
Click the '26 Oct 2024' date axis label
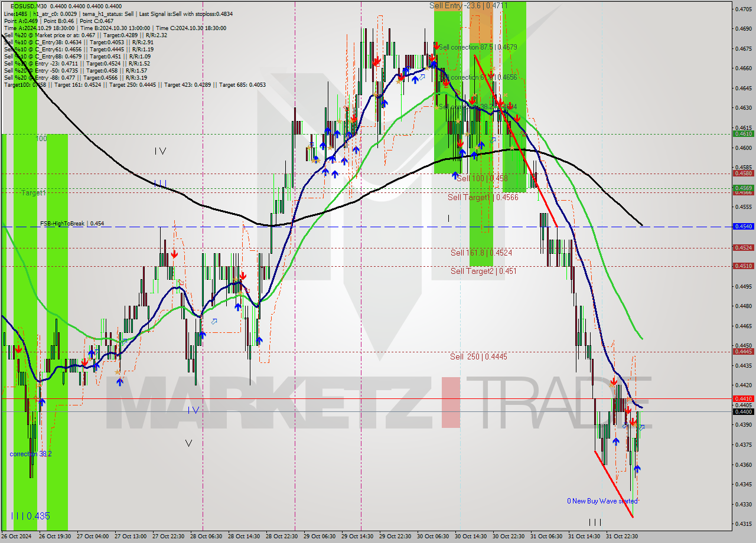17,537
